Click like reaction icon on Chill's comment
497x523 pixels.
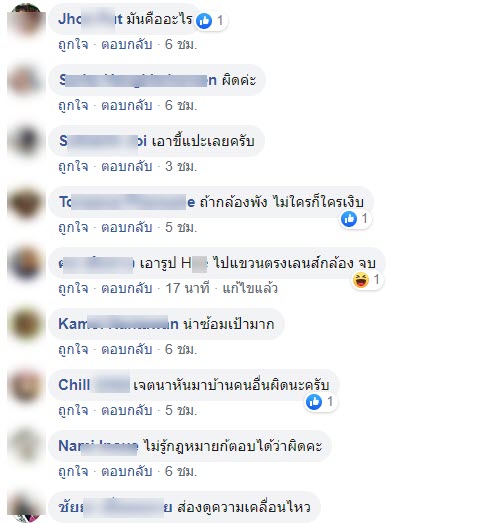[314, 402]
